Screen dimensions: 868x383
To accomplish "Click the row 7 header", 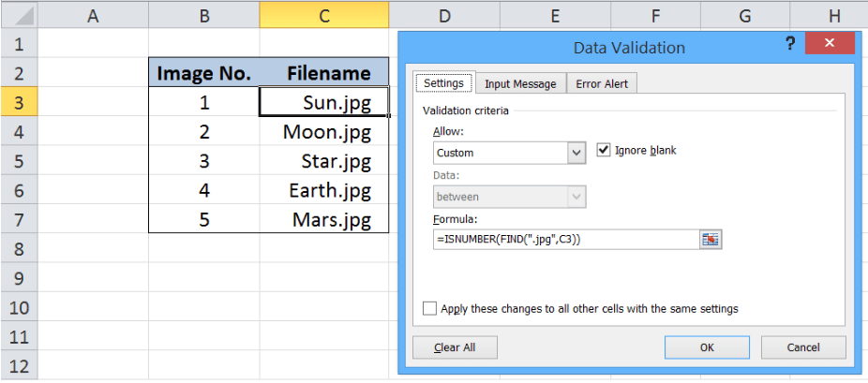I will 19,221.
